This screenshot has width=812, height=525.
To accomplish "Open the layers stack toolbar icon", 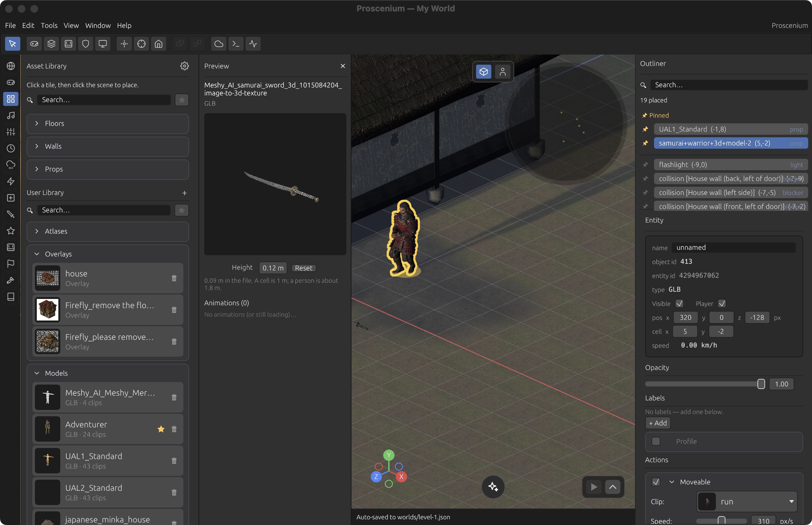I will click(51, 44).
